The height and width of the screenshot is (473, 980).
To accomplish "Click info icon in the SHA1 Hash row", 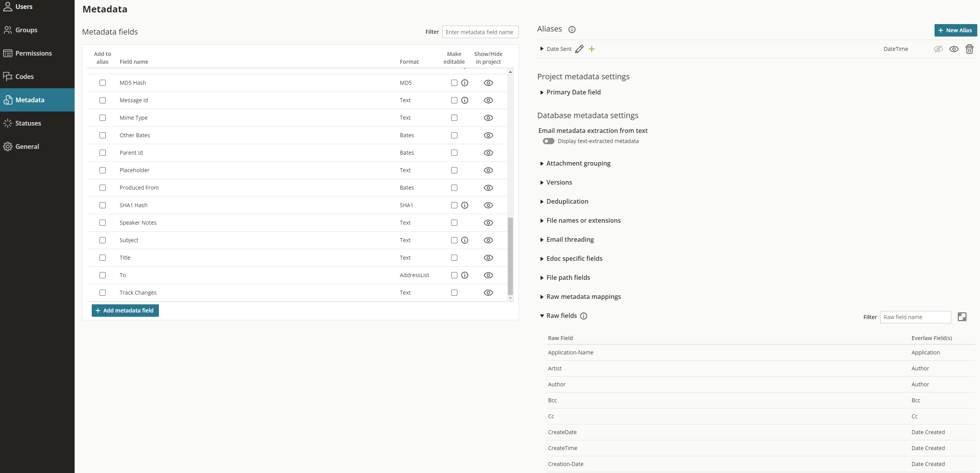I will click(x=465, y=205).
